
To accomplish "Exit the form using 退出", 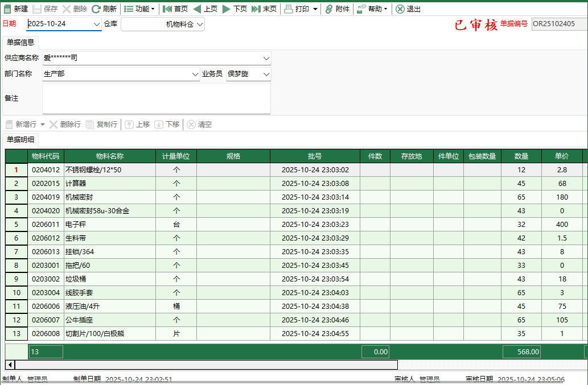I will tap(408, 9).
